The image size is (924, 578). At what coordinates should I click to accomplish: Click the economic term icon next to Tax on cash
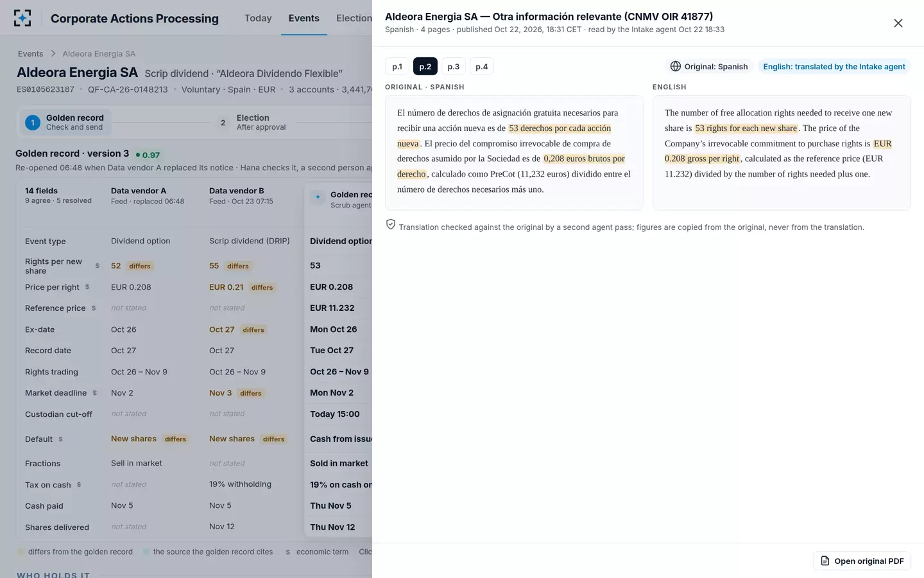(79, 485)
